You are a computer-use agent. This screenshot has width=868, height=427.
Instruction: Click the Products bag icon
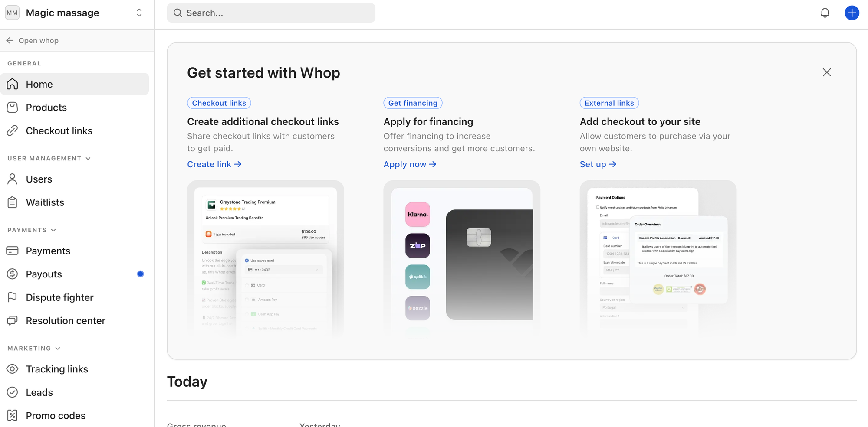(13, 108)
